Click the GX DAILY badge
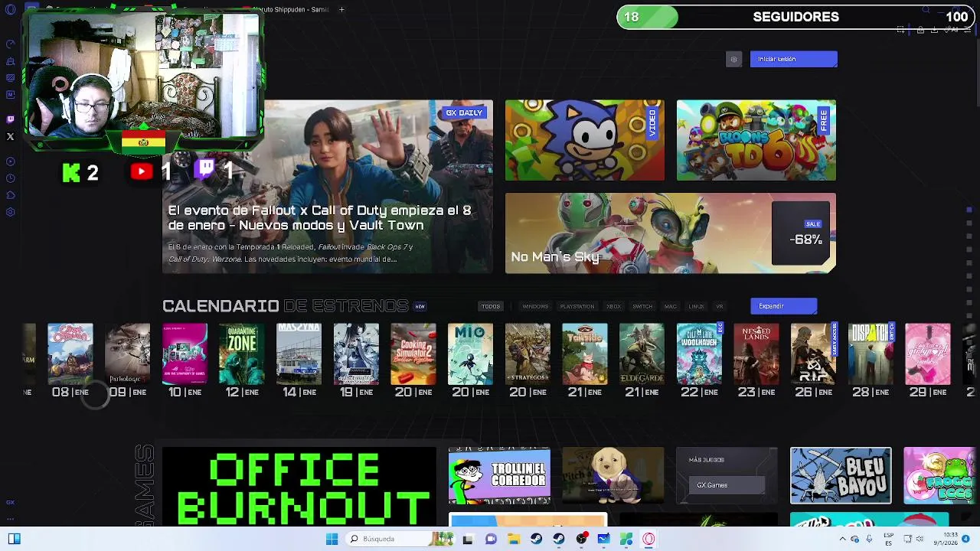This screenshot has height=551, width=980. tap(464, 113)
